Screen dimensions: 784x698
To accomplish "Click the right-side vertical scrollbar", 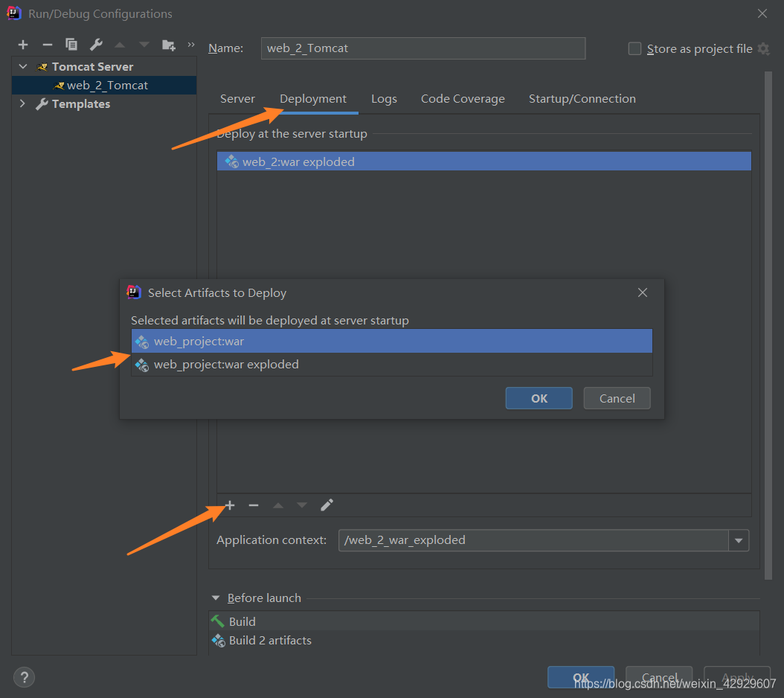I will click(x=768, y=325).
